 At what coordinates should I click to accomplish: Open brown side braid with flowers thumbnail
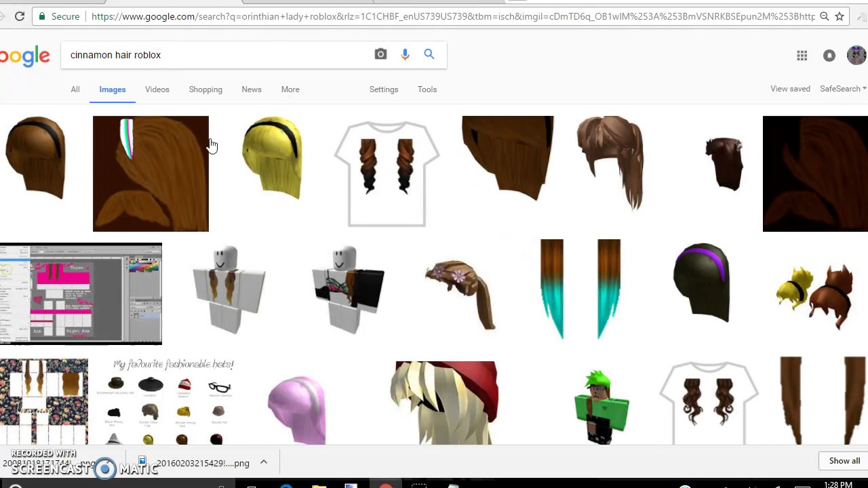[x=461, y=293]
